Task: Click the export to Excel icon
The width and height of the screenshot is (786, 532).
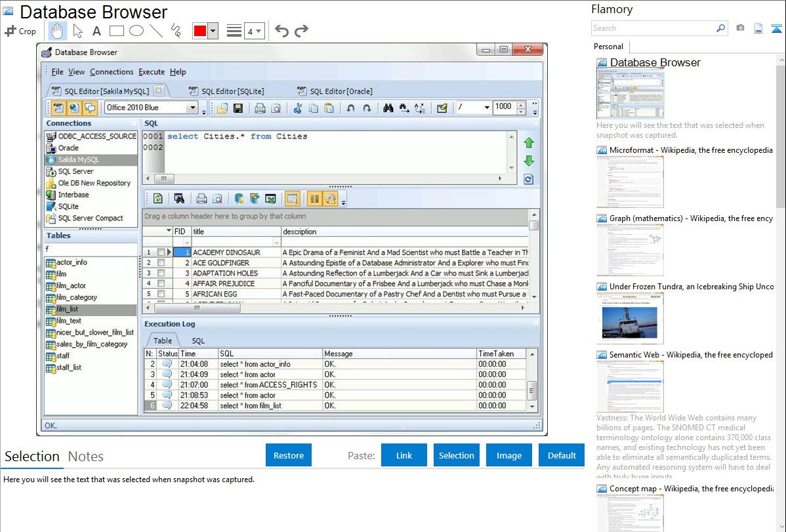Action: click(271, 199)
